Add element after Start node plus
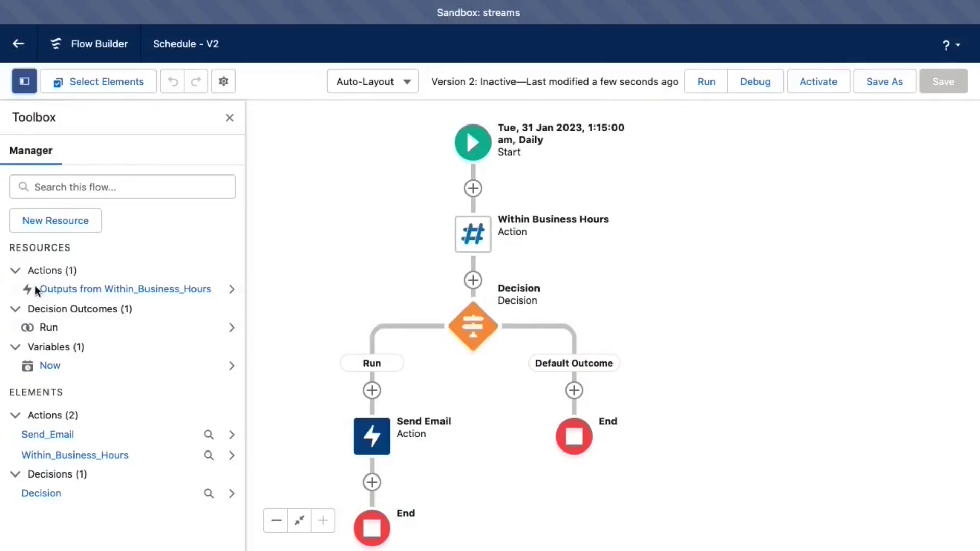This screenshot has width=980, height=551. coord(473,188)
